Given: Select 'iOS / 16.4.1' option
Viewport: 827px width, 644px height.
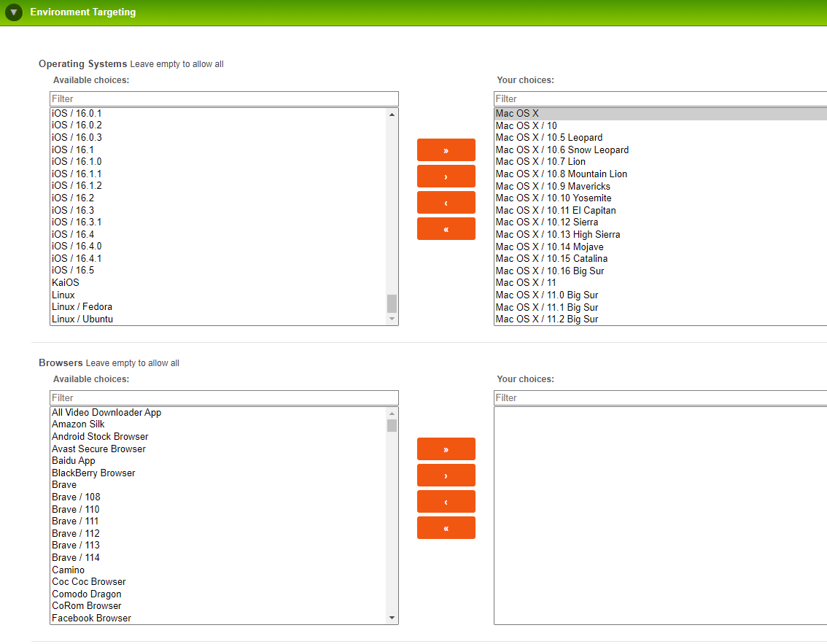Looking at the screenshot, I should (218, 258).
